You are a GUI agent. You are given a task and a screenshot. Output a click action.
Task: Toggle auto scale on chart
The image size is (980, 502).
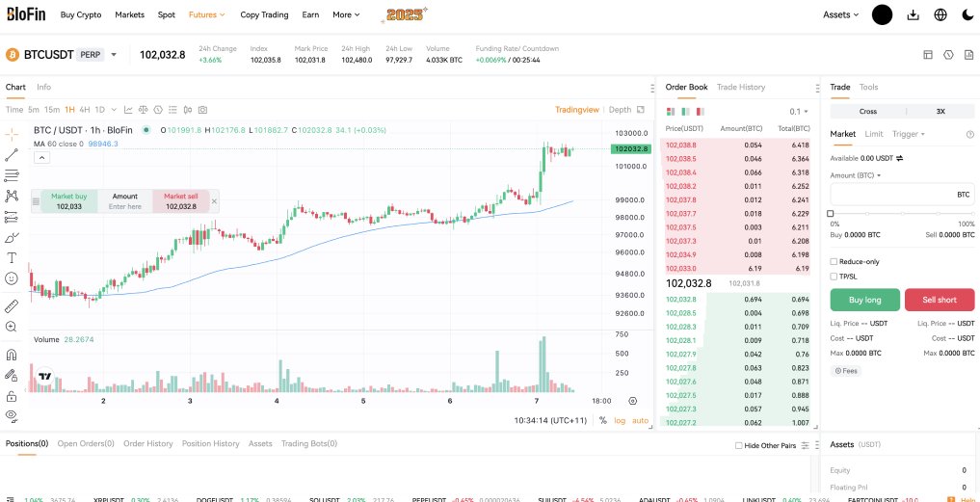point(640,421)
